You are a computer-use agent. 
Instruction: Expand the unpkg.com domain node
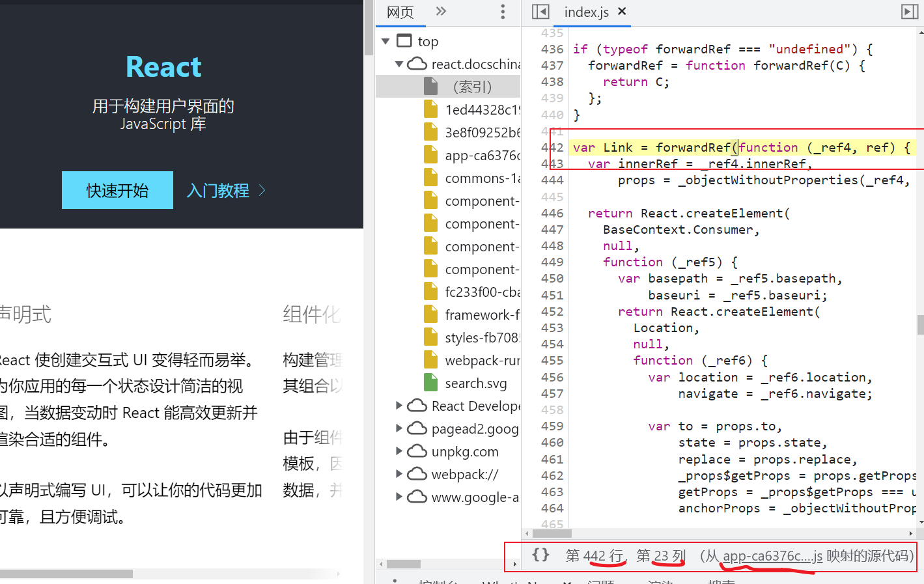(399, 451)
